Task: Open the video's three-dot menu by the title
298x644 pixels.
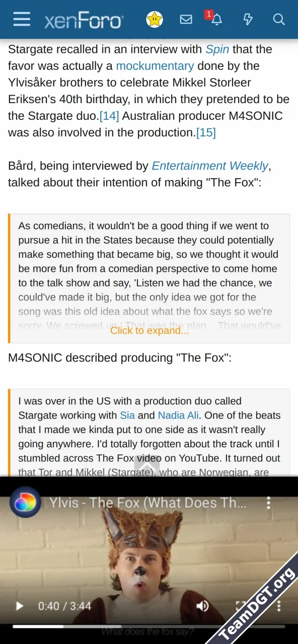Action: (x=269, y=503)
